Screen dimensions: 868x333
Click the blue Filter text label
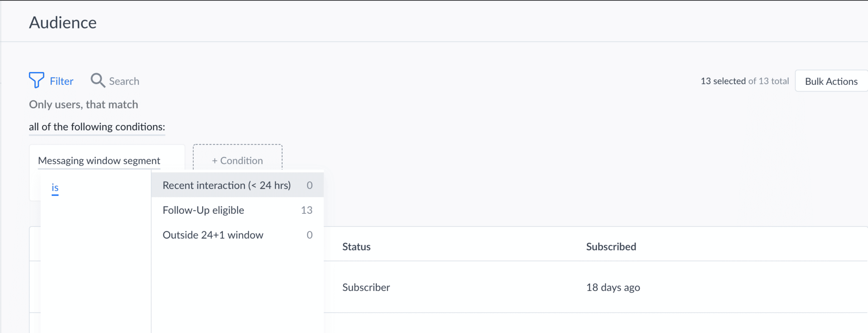click(61, 81)
